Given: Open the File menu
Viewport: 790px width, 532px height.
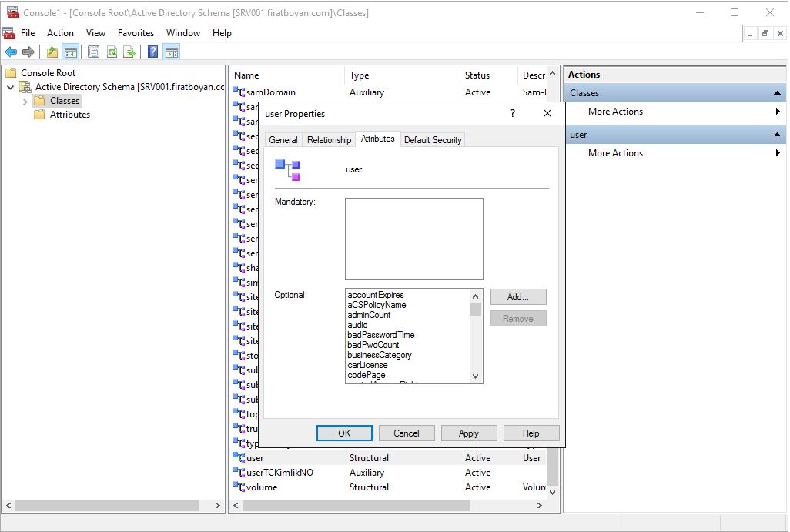Looking at the screenshot, I should 28,33.
